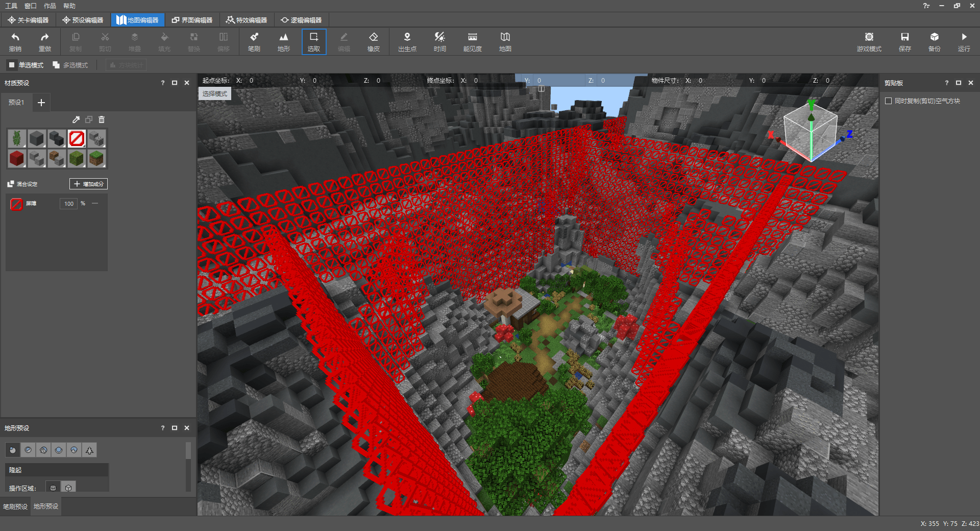Open the 地图 map tool
Viewport: 980px width, 531px height.
[x=505, y=42]
